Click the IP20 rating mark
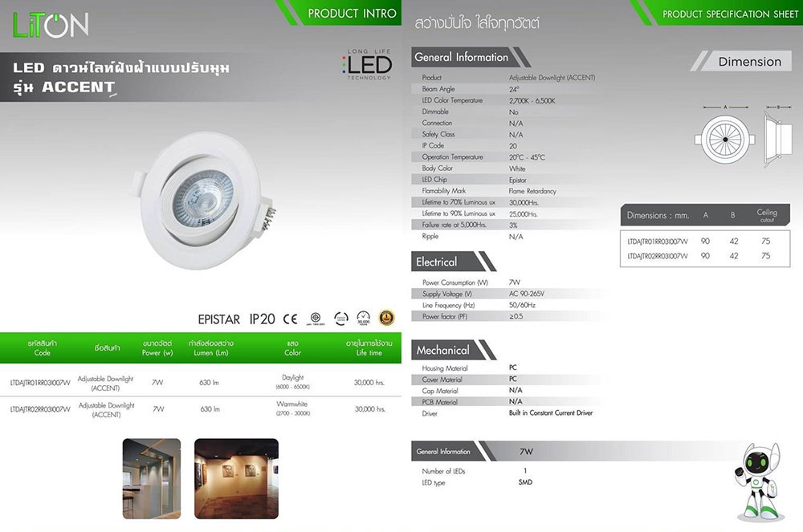 pos(263,319)
